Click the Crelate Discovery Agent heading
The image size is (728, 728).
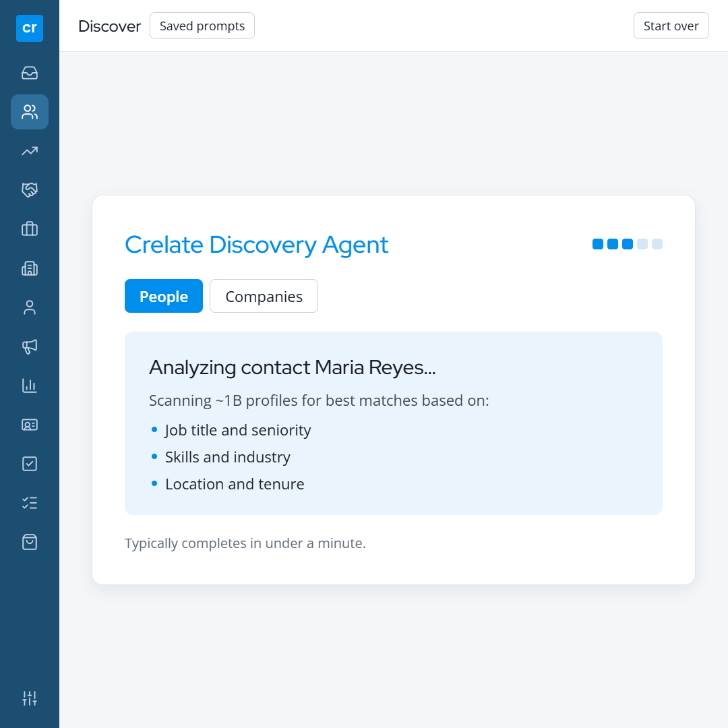[x=256, y=245]
